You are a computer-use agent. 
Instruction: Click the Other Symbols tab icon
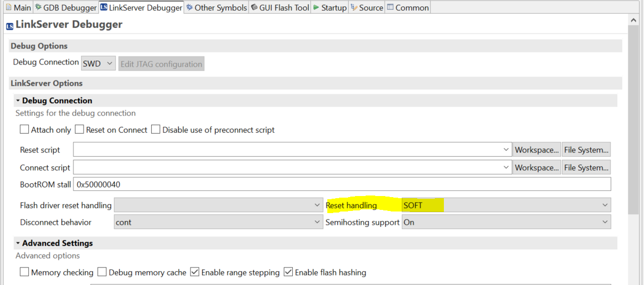click(x=189, y=7)
